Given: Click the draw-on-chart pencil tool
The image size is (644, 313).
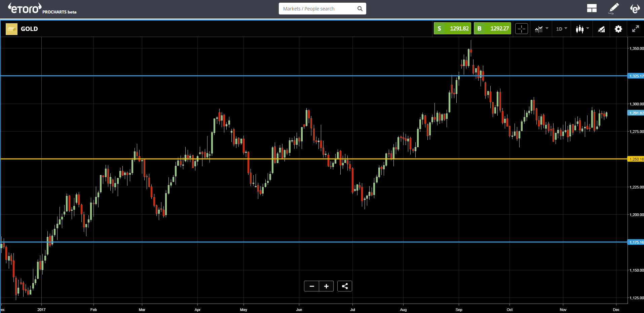Looking at the screenshot, I should tap(601, 29).
